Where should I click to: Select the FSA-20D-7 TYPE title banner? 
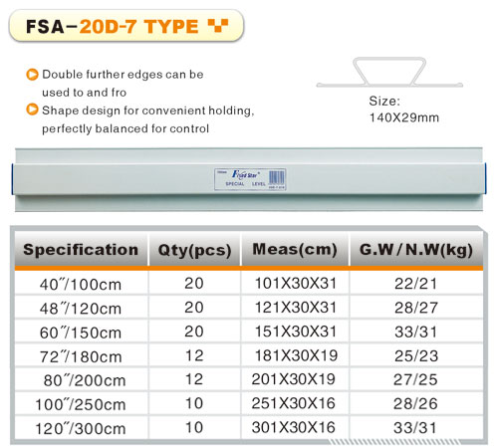point(126,26)
